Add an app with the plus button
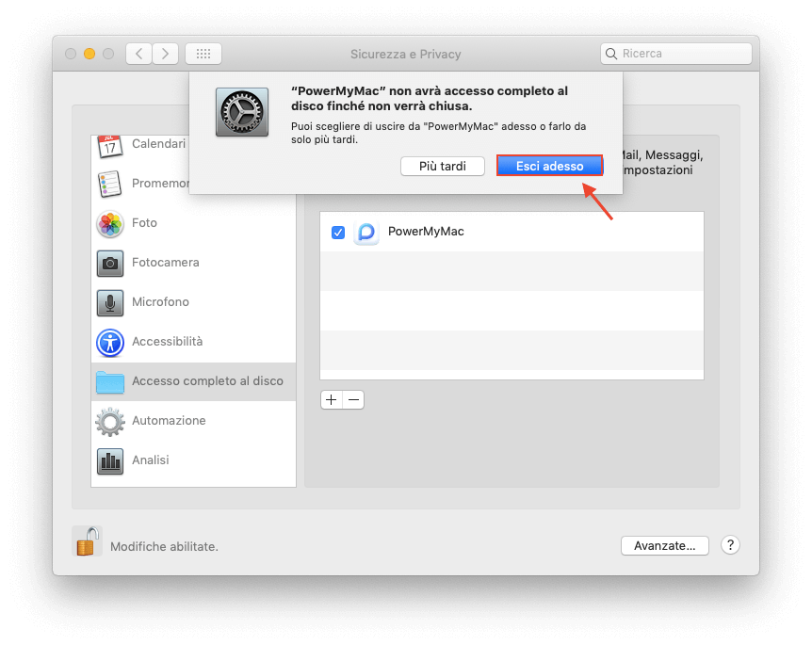The width and height of the screenshot is (812, 645). 332,399
